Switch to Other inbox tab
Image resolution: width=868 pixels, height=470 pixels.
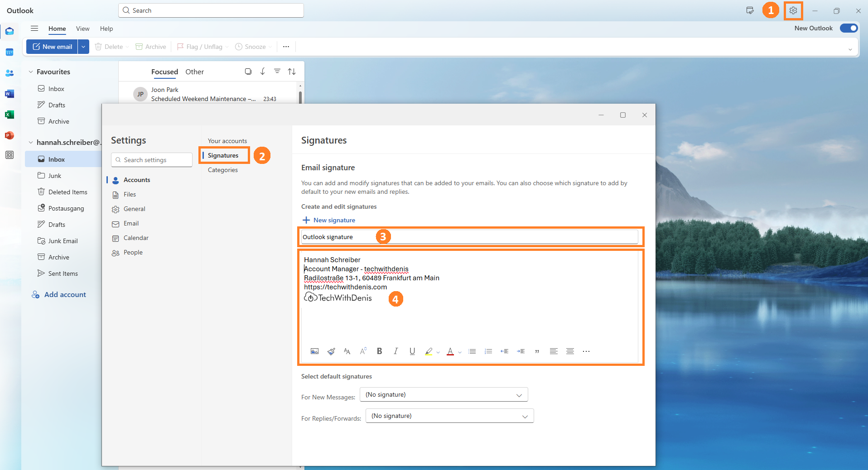click(194, 72)
